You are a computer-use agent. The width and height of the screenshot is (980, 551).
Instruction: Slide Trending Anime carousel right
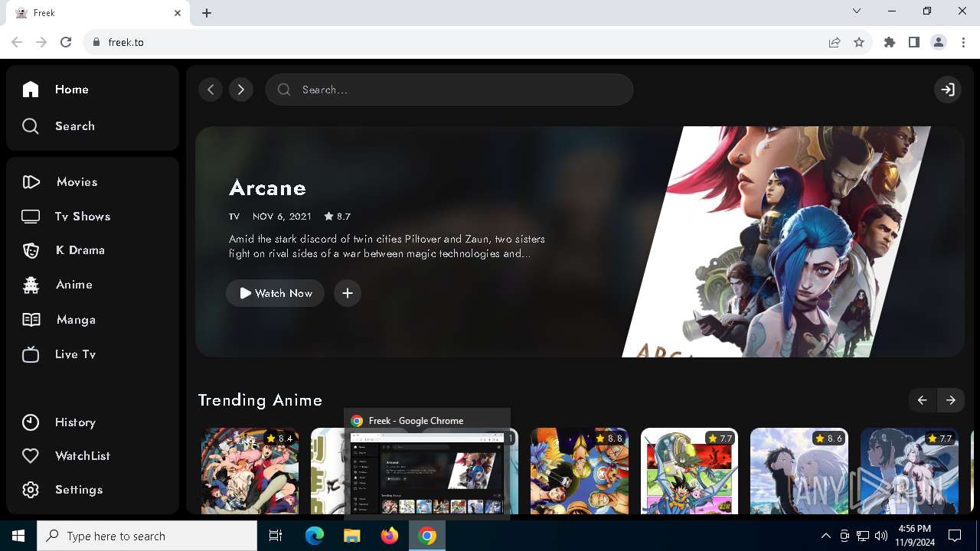coord(950,400)
